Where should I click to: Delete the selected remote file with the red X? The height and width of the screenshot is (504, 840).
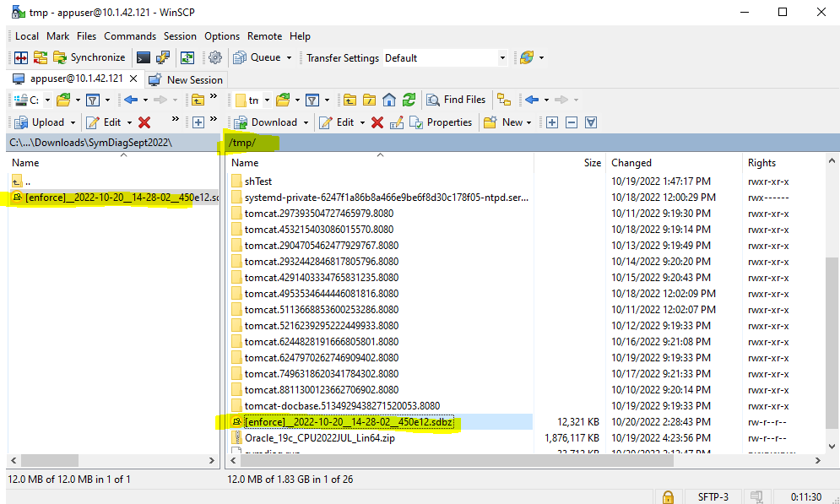coord(377,122)
